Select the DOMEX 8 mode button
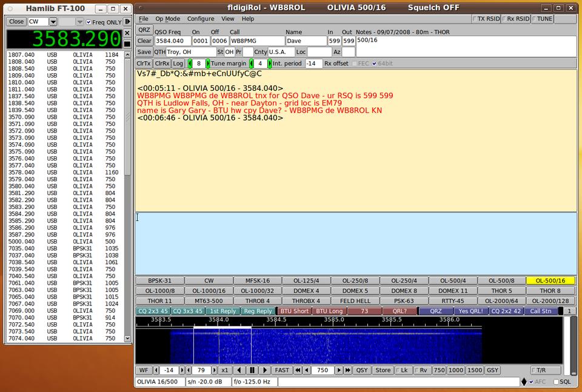The height and width of the screenshot is (392, 582). pyautogui.click(x=404, y=291)
